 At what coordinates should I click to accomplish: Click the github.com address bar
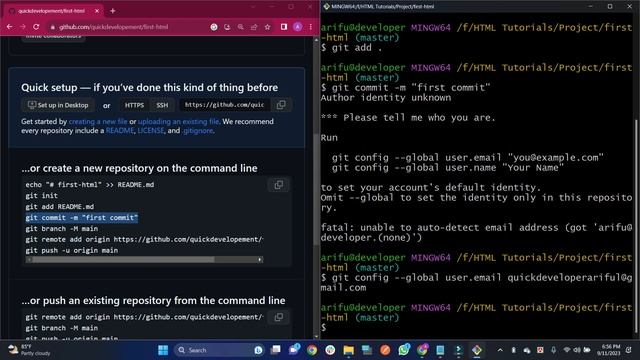pos(113,27)
